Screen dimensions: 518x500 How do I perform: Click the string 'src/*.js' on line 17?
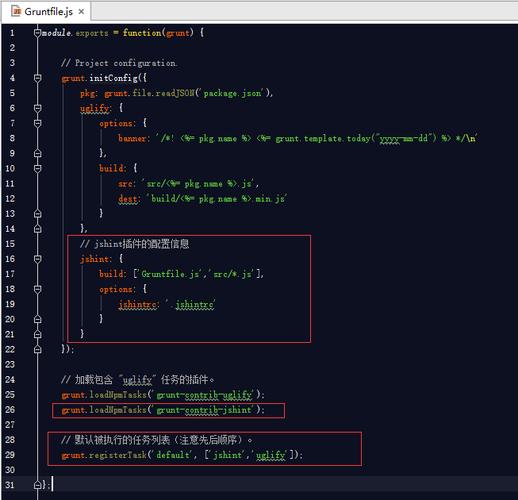click(x=232, y=274)
